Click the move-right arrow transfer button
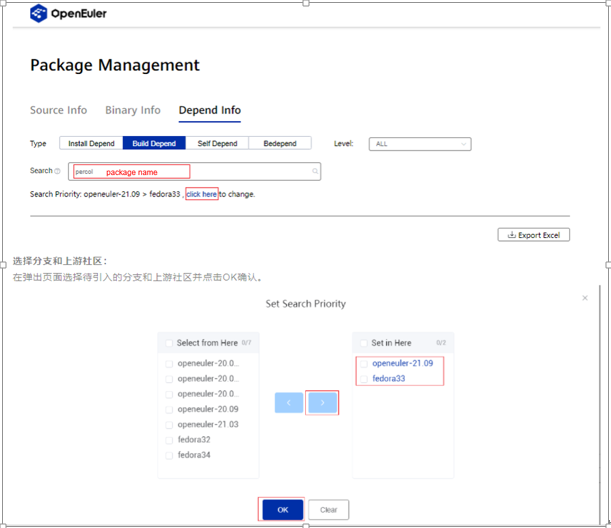The height and width of the screenshot is (528, 611). pyautogui.click(x=322, y=402)
